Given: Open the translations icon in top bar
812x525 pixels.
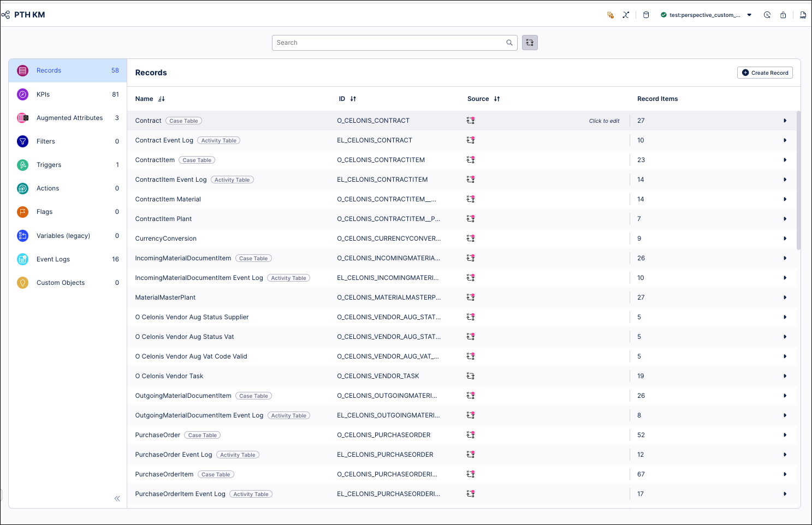Looking at the screenshot, I should (611, 15).
